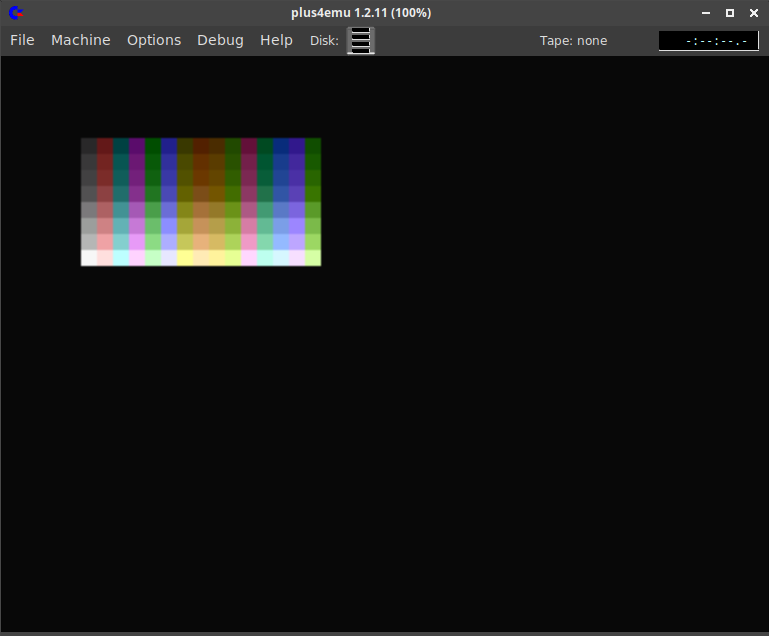Click the pure white cell in palette grid
This screenshot has width=769, height=636.
click(89, 258)
